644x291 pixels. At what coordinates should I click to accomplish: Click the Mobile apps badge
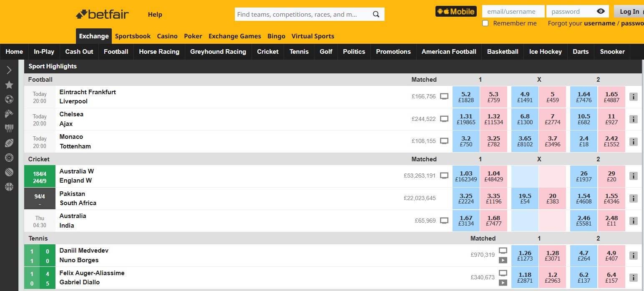pyautogui.click(x=455, y=11)
